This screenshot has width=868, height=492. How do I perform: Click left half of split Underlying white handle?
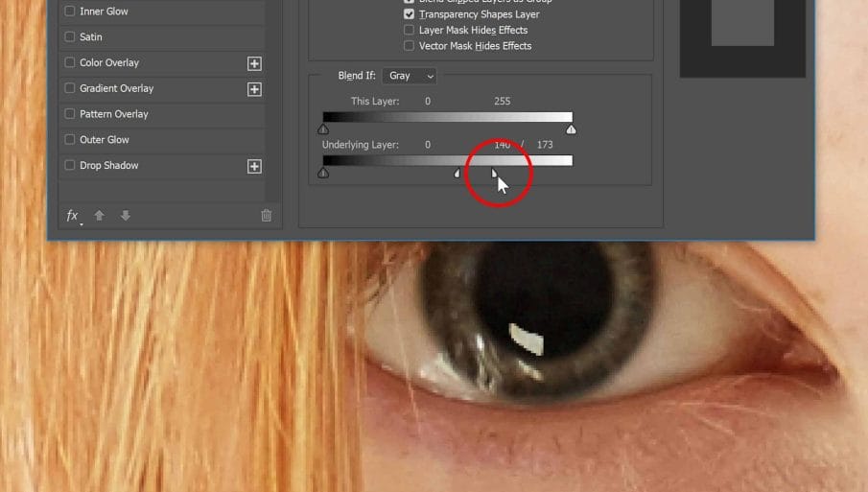click(457, 173)
